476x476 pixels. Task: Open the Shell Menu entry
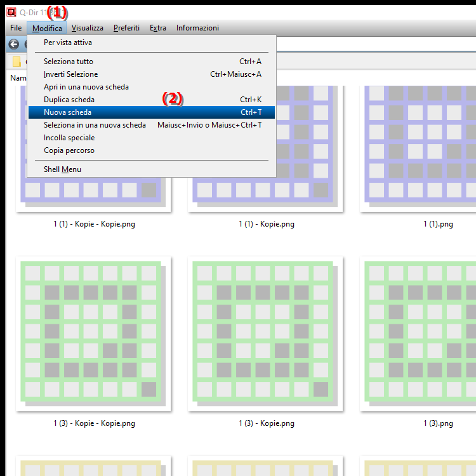(152, 169)
